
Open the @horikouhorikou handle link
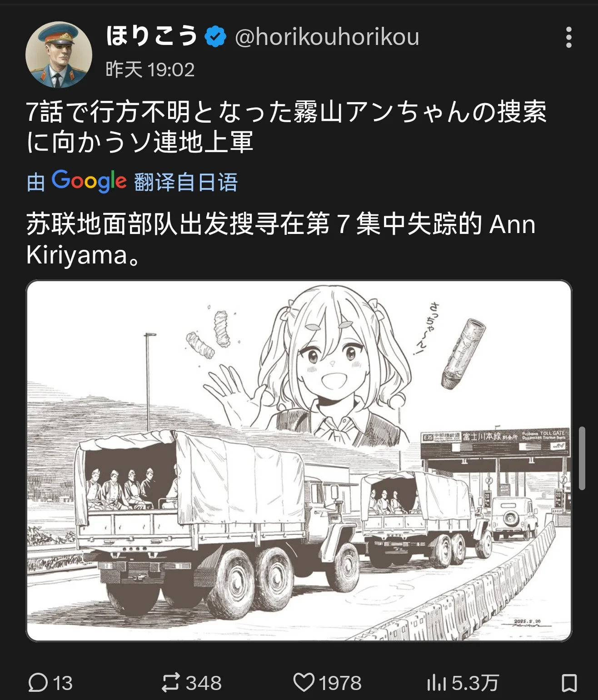point(327,37)
